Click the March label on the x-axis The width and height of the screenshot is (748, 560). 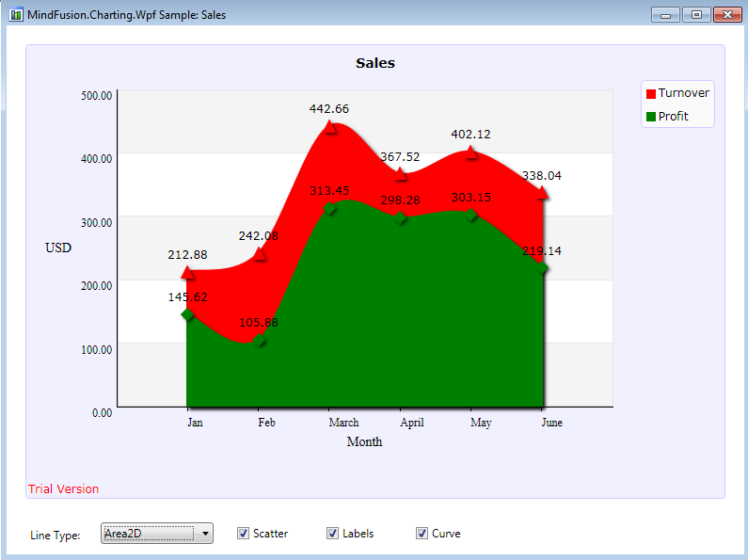tap(343, 423)
